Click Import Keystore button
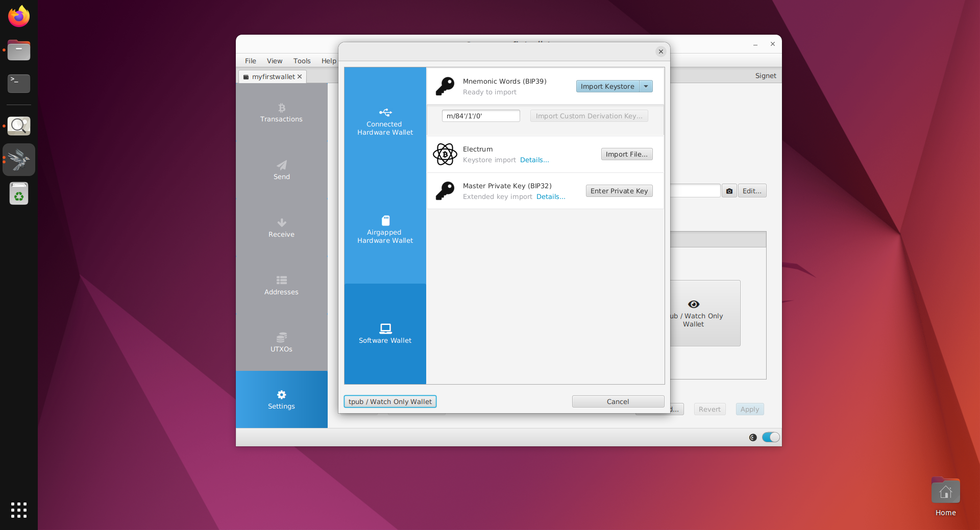980x530 pixels. pyautogui.click(x=607, y=86)
